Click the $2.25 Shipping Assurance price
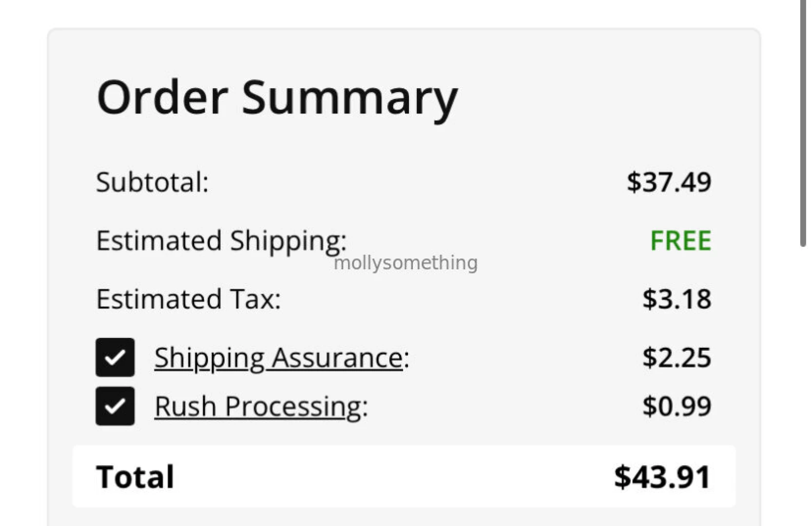Screen dimensions: 812x526 point(677,357)
